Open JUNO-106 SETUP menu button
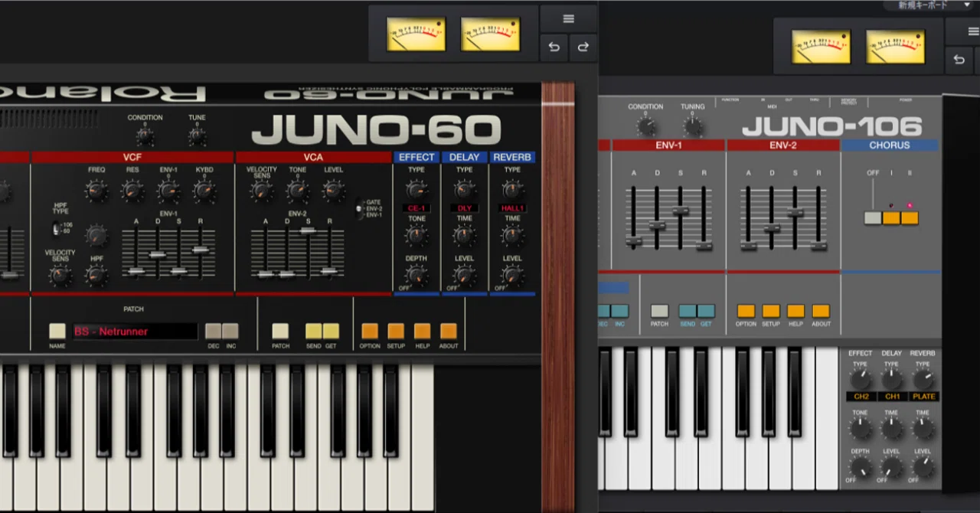This screenshot has height=513, width=980. coord(771,311)
